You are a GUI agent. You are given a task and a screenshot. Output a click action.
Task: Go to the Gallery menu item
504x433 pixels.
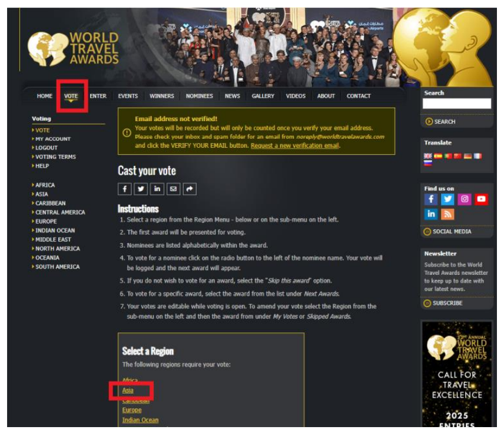[263, 96]
